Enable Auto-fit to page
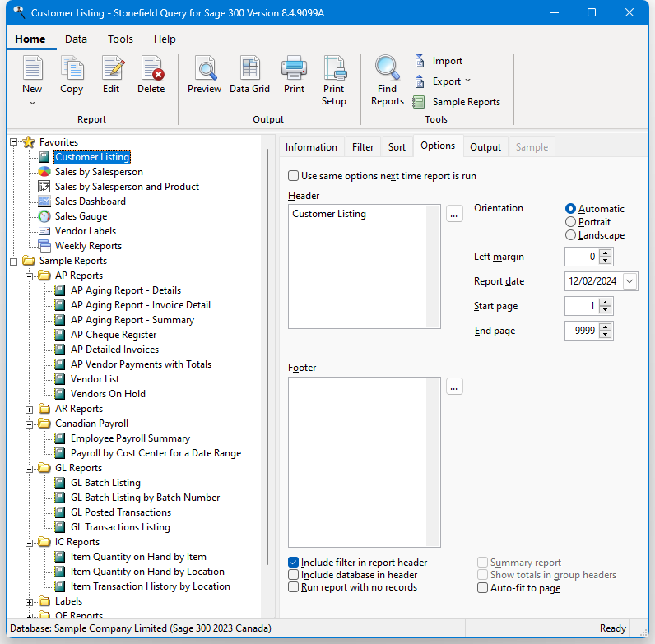This screenshot has width=655, height=644. tap(482, 588)
